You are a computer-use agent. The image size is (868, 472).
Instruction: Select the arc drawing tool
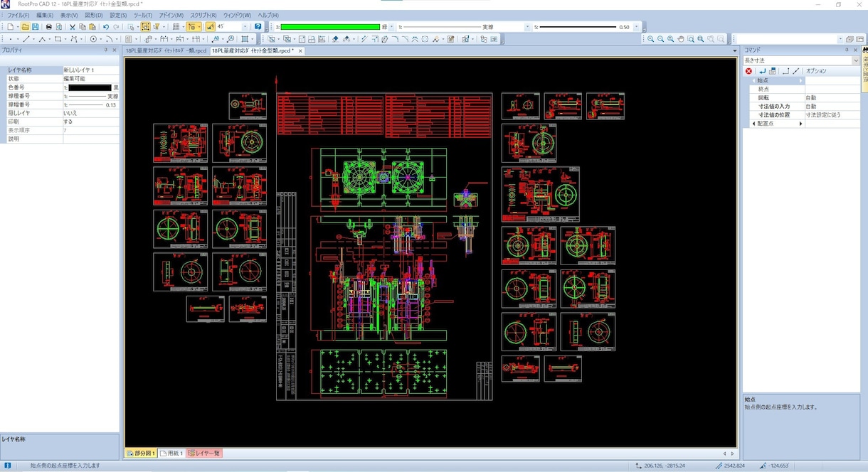click(110, 39)
